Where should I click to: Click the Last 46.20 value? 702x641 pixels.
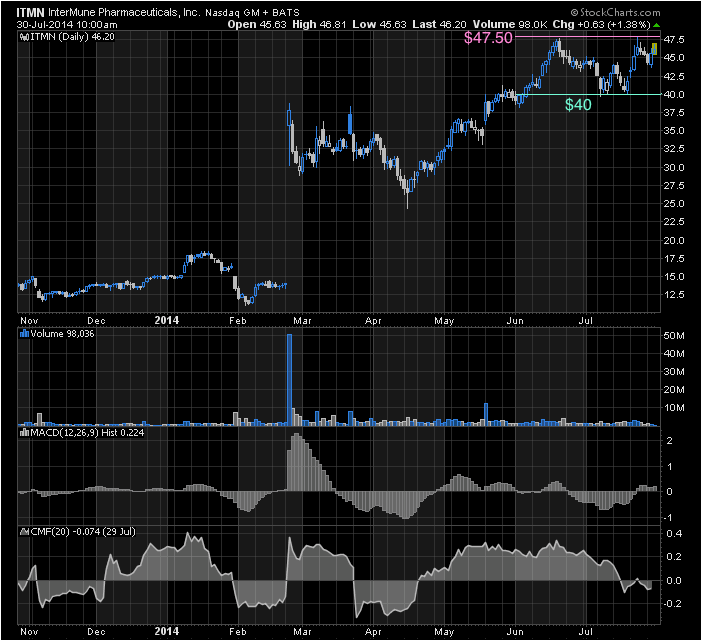pos(439,25)
